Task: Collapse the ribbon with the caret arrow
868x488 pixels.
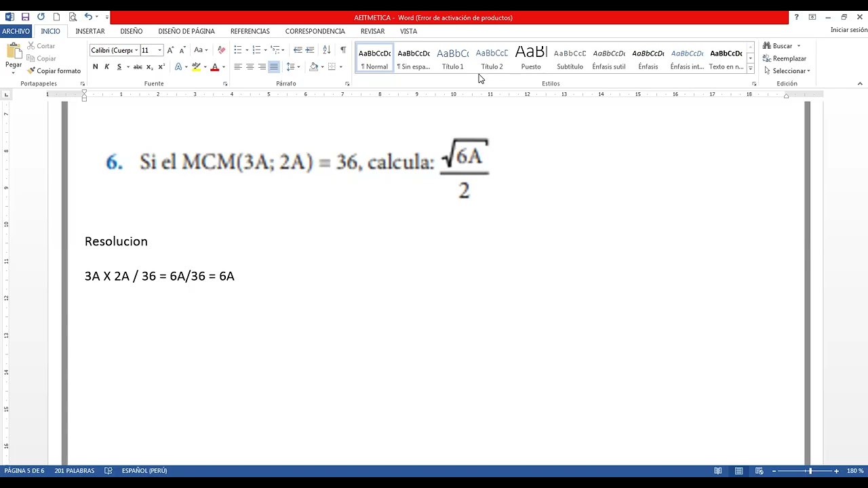Action: tap(860, 84)
